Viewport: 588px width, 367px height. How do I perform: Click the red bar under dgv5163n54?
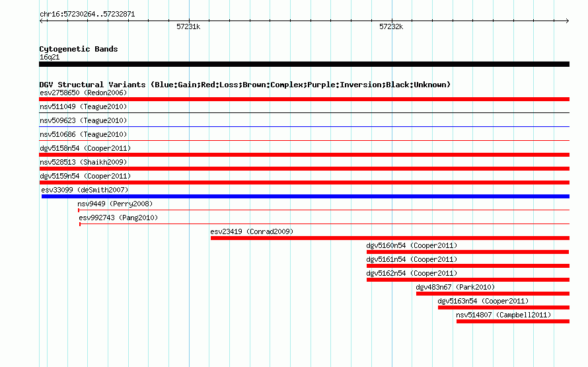coord(503,307)
